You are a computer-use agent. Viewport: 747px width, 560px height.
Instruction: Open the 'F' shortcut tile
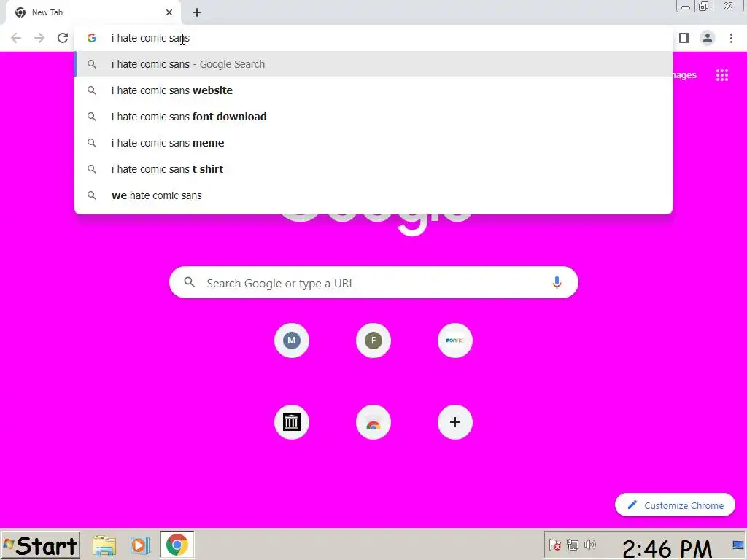[x=373, y=341]
